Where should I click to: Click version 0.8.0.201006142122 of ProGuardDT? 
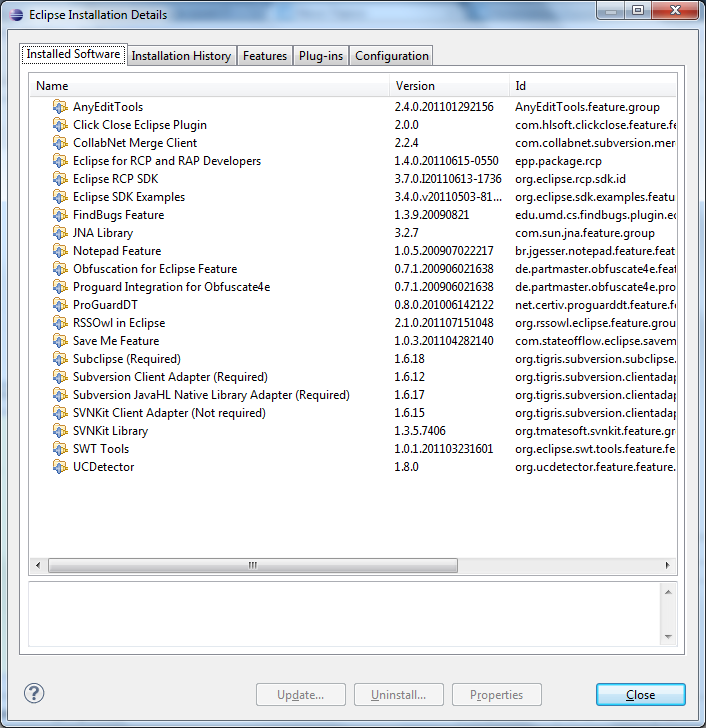tap(444, 305)
